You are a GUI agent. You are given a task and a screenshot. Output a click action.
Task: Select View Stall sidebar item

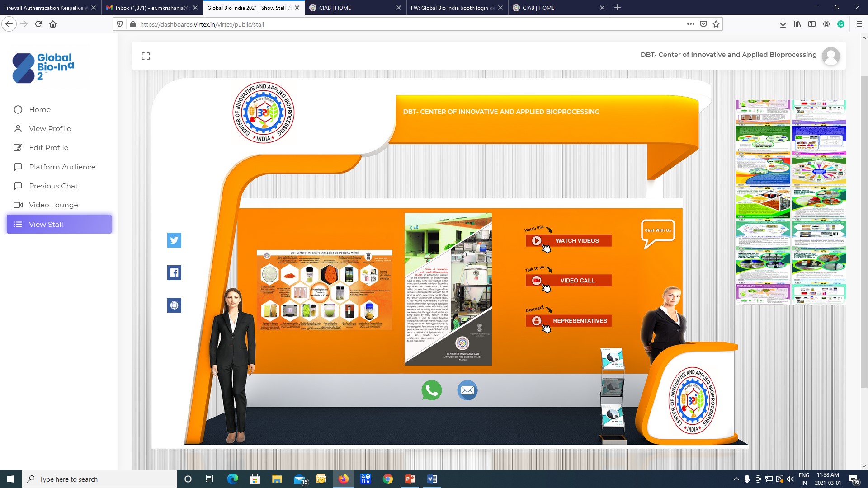coord(59,224)
